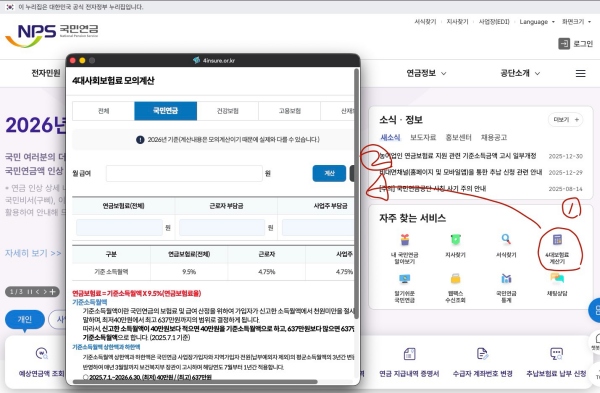Click 서식찾기 link in top utility bar
This screenshot has height=393, width=600.
click(425, 22)
